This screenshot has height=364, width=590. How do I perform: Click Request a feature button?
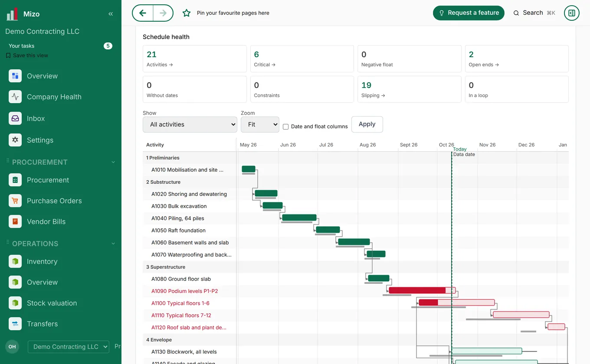pyautogui.click(x=469, y=13)
